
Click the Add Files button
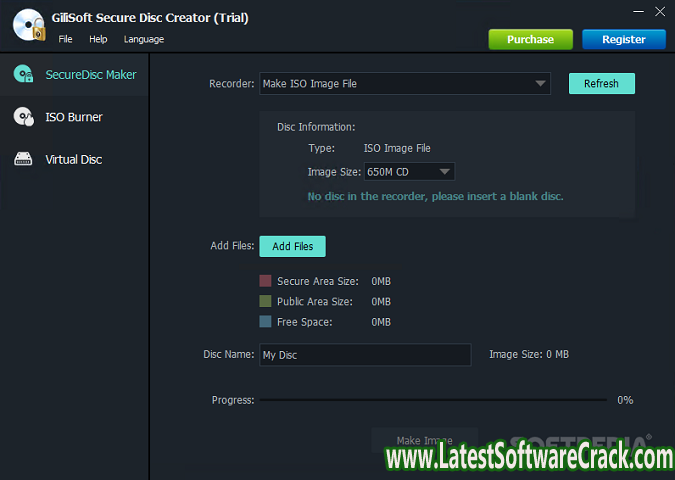pyautogui.click(x=292, y=246)
